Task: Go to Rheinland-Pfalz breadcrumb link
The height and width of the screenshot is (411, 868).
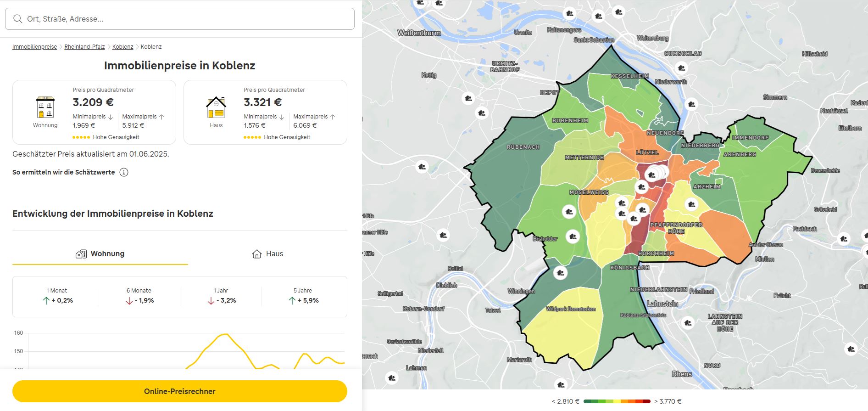Action: [84, 47]
